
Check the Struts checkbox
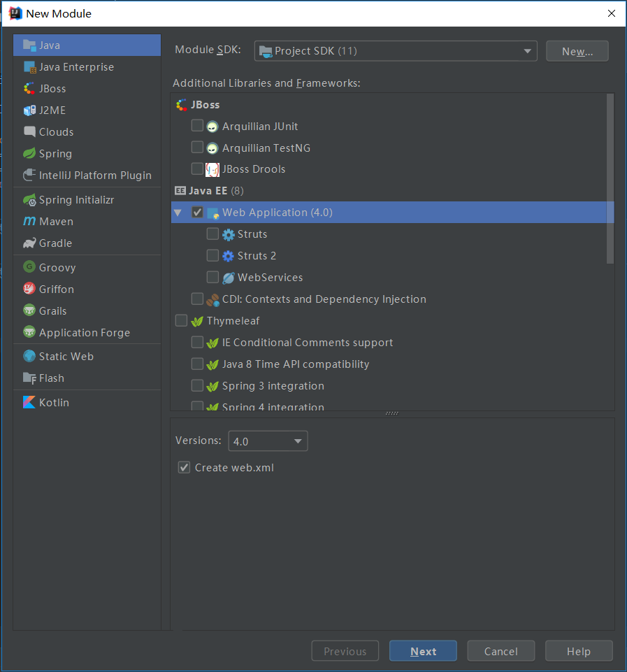[x=212, y=234]
